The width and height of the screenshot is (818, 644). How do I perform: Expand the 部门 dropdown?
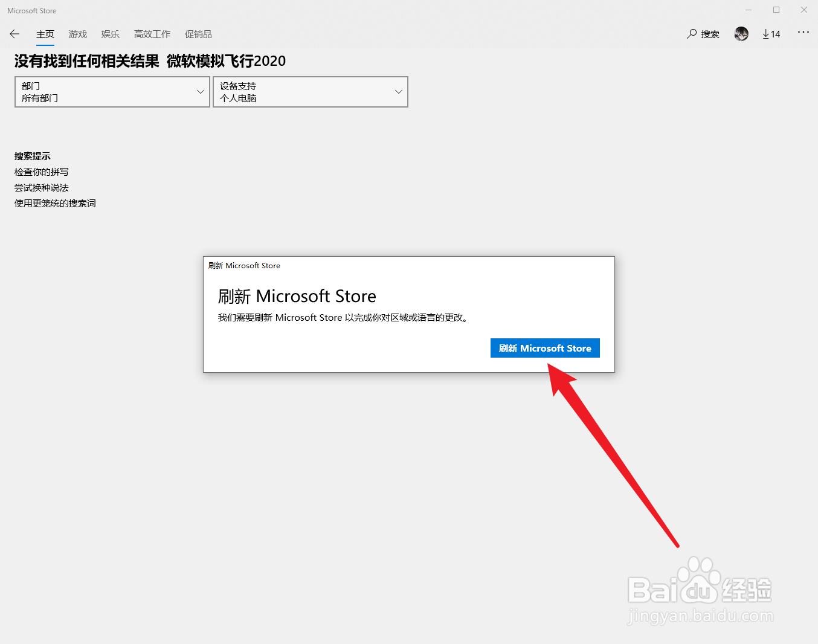point(112,92)
